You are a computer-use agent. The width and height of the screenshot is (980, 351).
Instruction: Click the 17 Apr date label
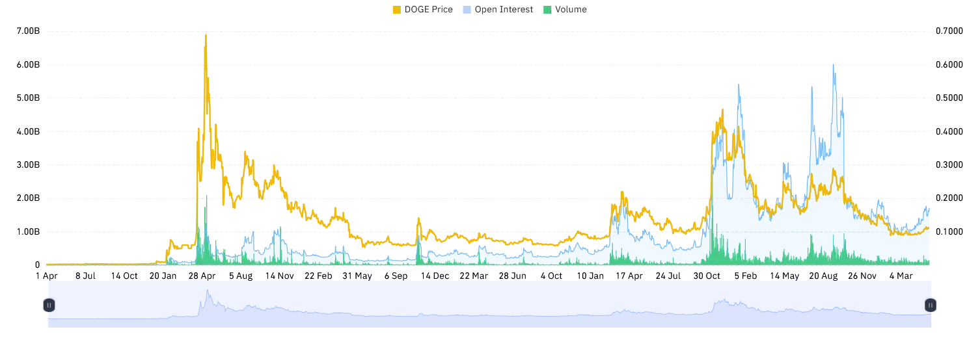[x=629, y=276]
